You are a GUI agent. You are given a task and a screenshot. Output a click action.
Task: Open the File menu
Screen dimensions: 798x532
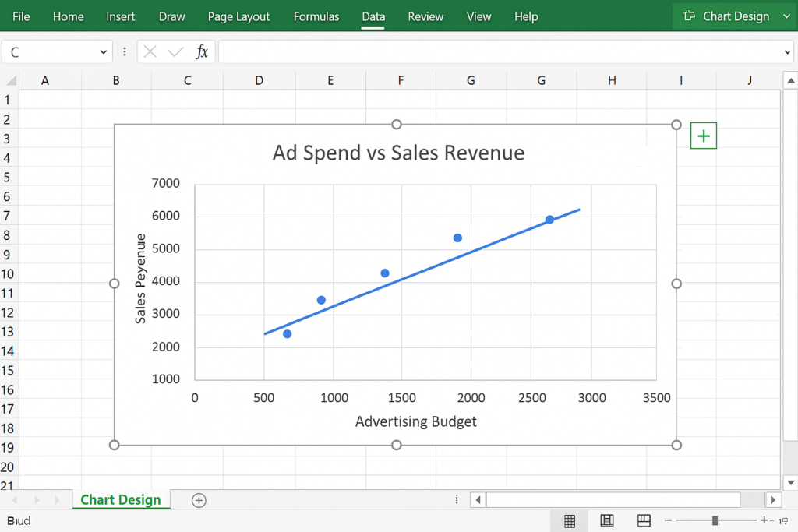pos(21,16)
